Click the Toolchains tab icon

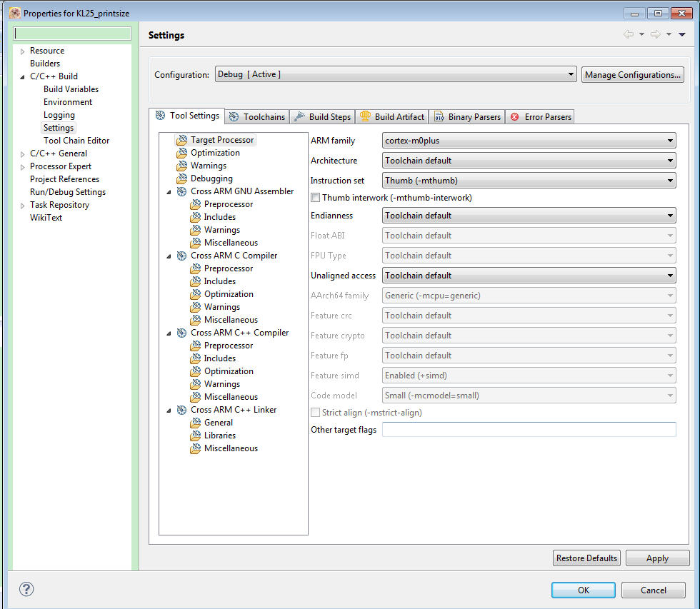(x=234, y=117)
